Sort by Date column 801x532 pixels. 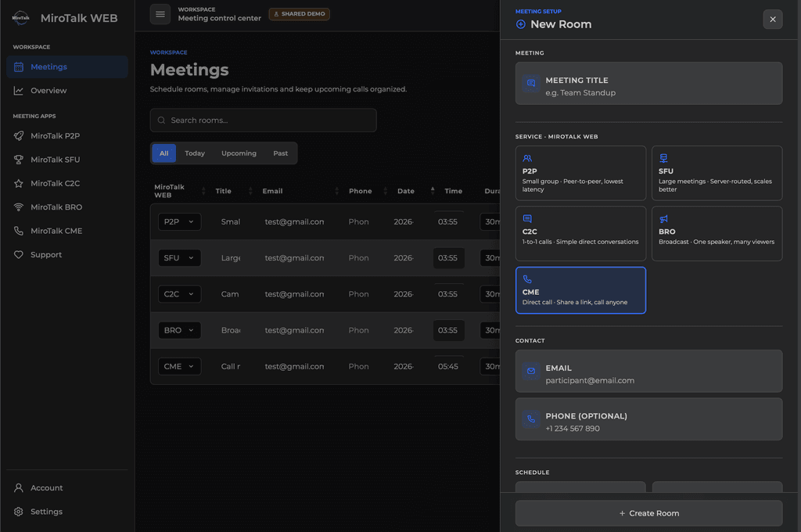(416, 191)
